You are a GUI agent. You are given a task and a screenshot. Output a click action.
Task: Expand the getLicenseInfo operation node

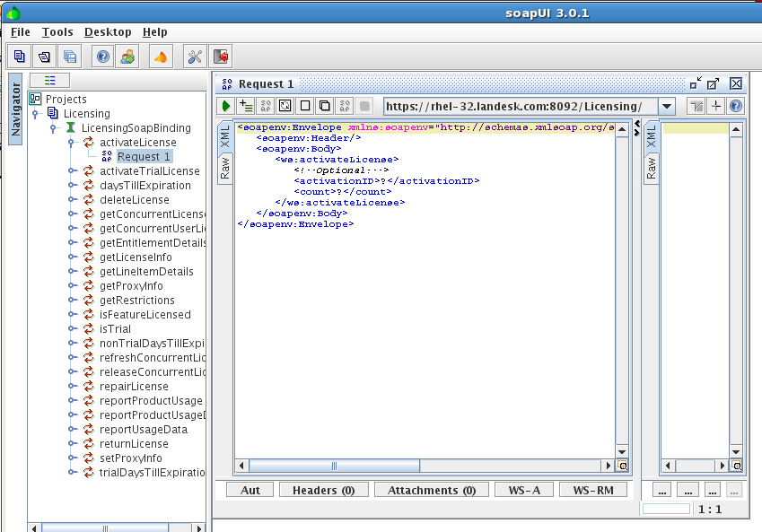[x=72, y=257]
